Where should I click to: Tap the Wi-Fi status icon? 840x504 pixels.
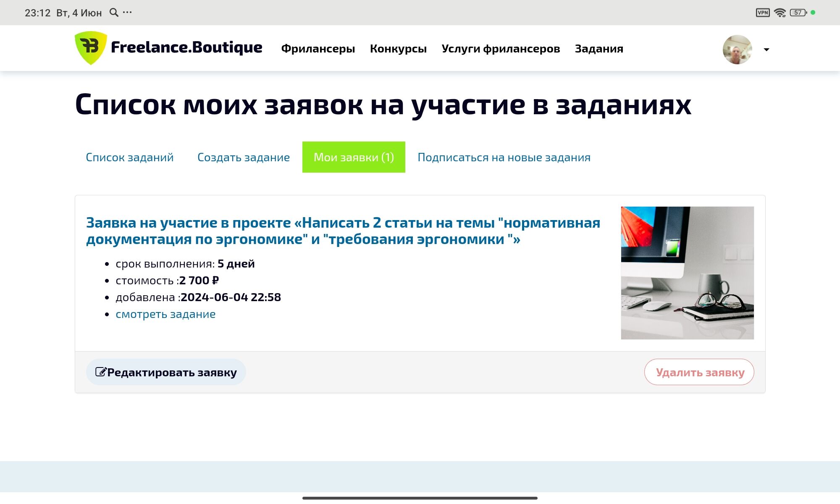780,13
